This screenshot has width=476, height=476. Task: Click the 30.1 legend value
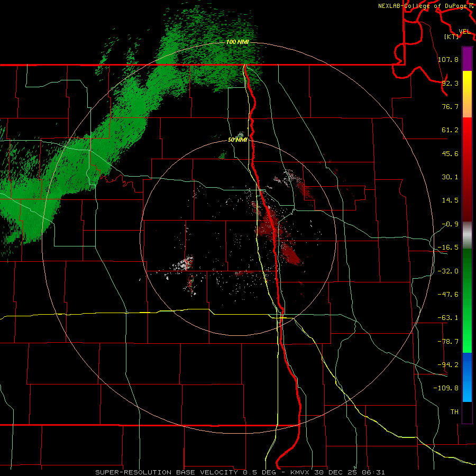pyautogui.click(x=450, y=177)
